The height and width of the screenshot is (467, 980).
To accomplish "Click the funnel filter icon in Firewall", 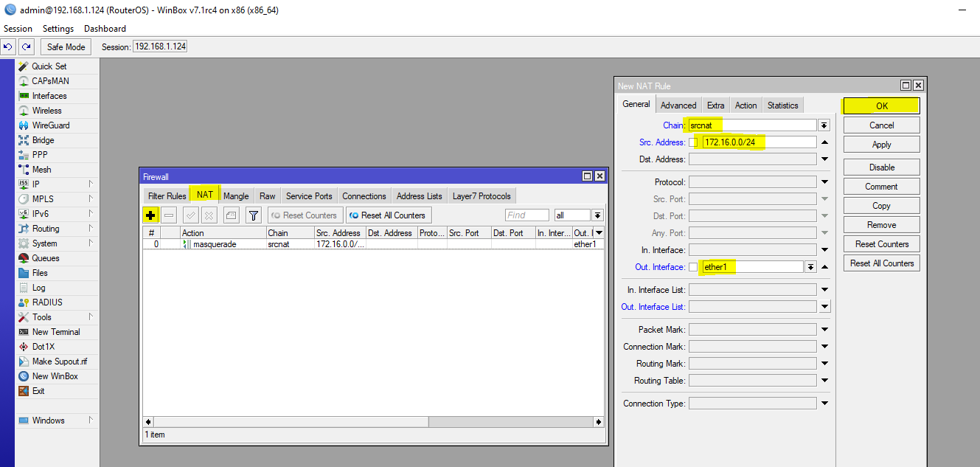I will pyautogui.click(x=253, y=215).
